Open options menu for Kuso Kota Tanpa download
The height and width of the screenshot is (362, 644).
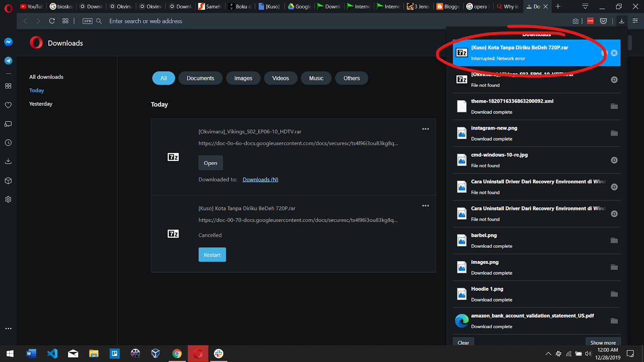(x=425, y=206)
